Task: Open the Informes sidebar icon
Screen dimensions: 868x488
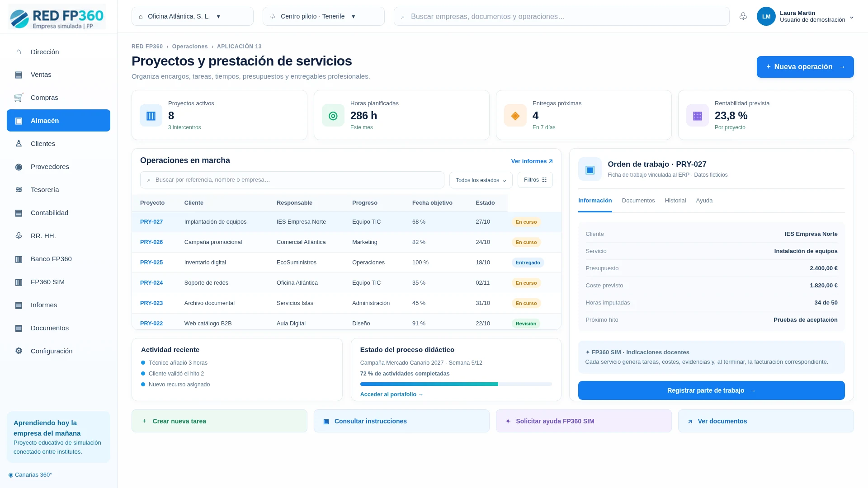Action: pyautogui.click(x=19, y=305)
